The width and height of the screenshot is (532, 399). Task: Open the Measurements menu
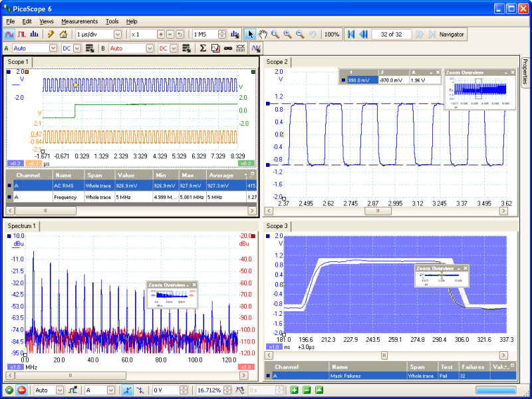point(79,21)
